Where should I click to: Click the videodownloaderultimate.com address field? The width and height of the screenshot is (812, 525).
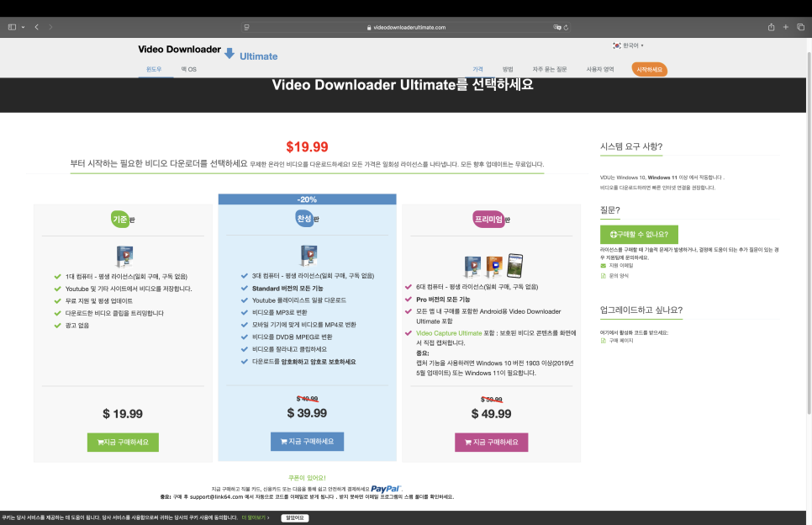coord(406,28)
